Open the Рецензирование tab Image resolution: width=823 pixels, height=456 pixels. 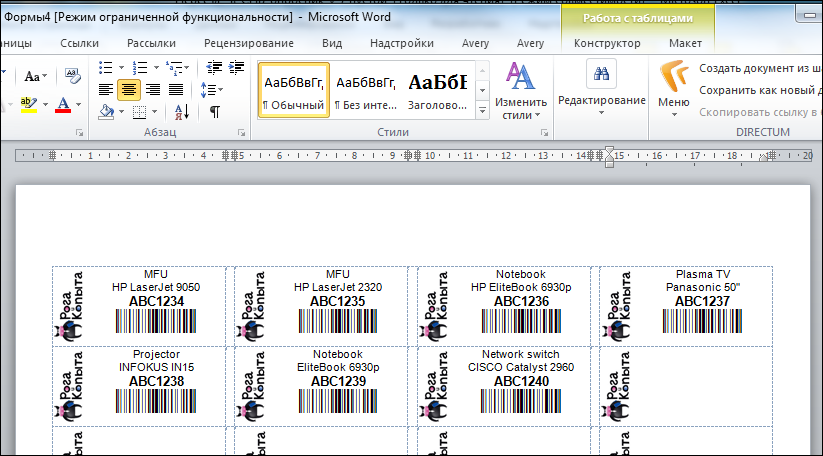tap(249, 44)
